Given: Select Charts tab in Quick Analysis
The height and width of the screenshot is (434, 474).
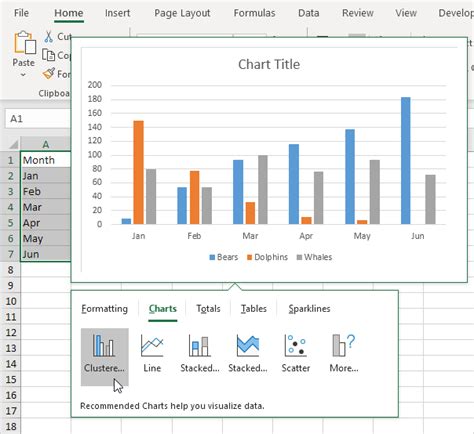Looking at the screenshot, I should coord(163,309).
